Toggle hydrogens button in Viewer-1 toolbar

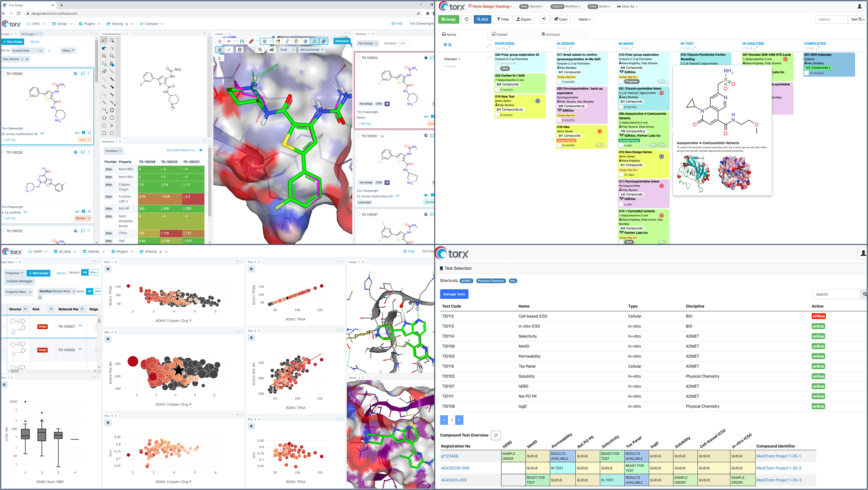point(242,41)
